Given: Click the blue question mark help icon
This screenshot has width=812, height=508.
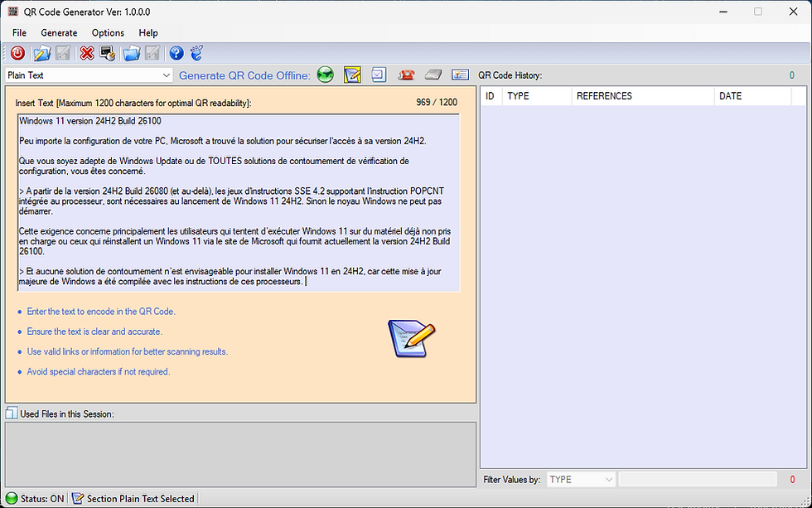Looking at the screenshot, I should (x=176, y=53).
